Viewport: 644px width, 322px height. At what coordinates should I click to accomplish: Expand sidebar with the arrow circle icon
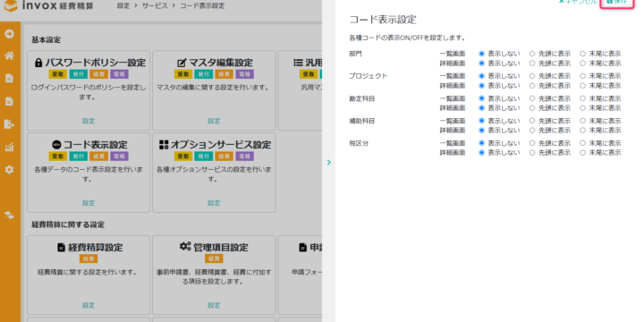point(9,34)
